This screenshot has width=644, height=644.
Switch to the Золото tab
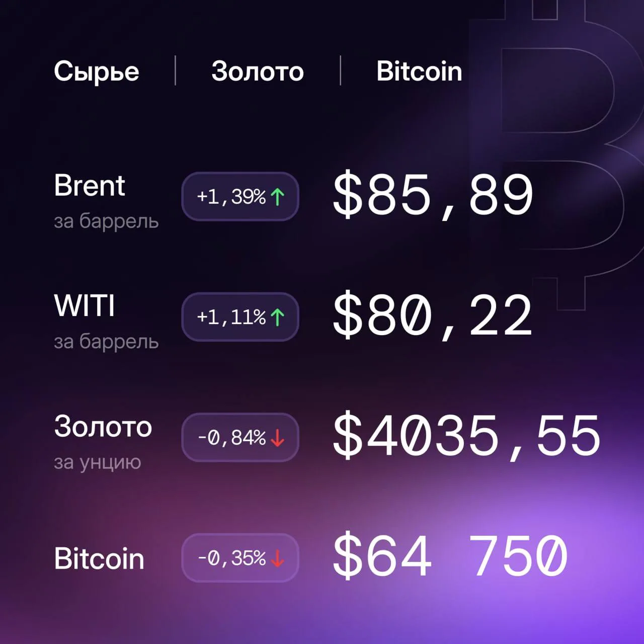tap(258, 71)
